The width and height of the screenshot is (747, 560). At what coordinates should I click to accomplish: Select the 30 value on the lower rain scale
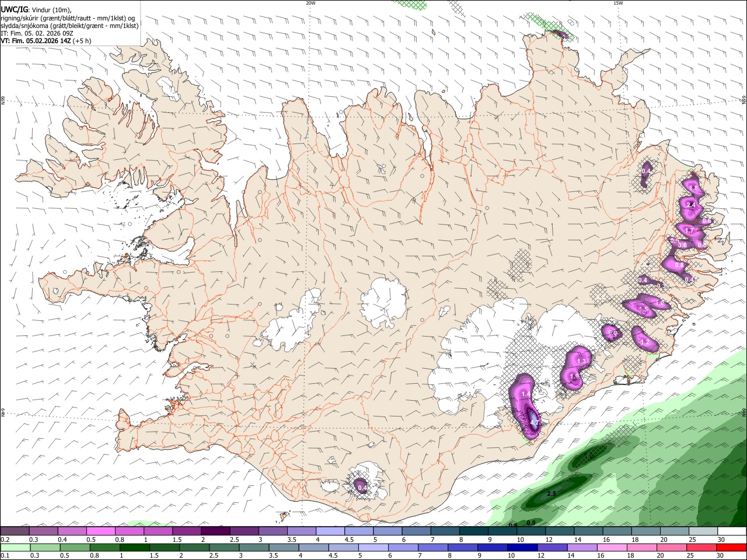(x=721, y=556)
